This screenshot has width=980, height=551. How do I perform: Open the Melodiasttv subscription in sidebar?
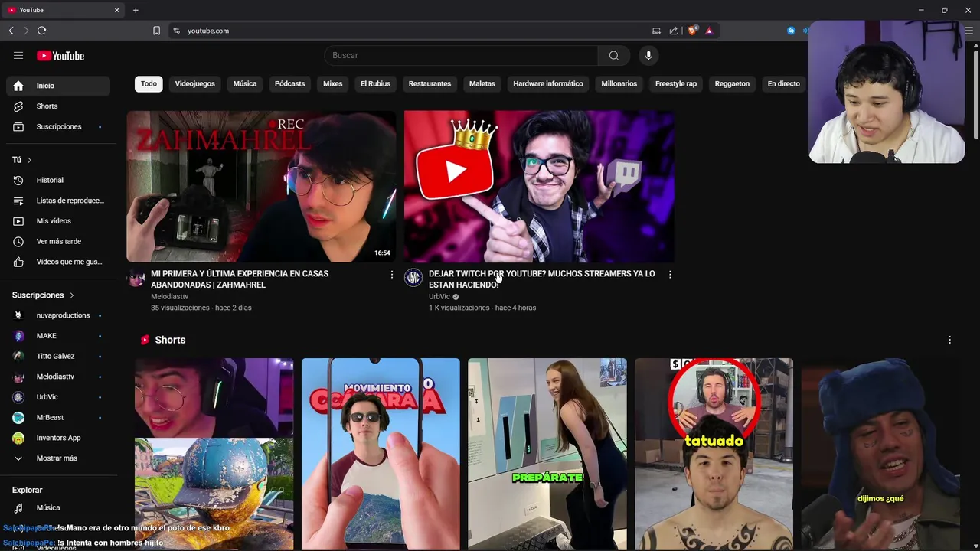click(58, 377)
